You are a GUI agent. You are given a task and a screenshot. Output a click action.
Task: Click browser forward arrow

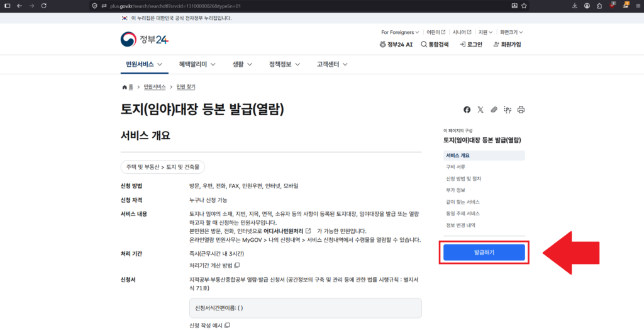pyautogui.click(x=31, y=6)
